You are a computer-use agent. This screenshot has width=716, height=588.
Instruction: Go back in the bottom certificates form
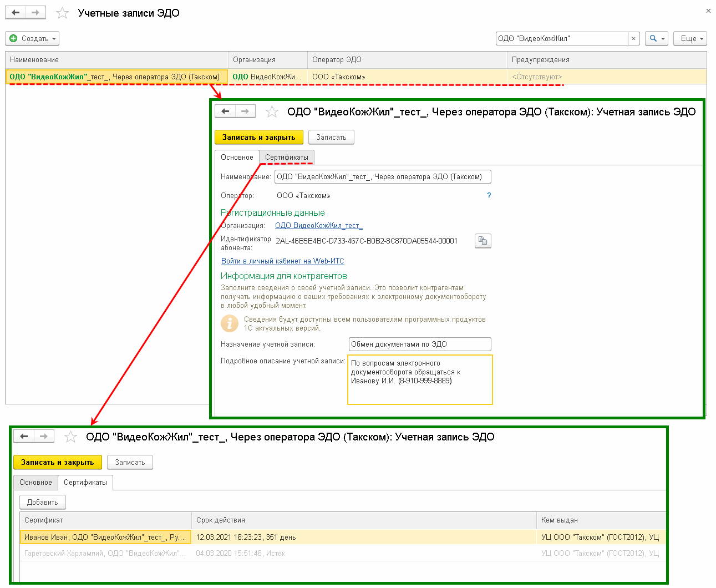tap(24, 436)
